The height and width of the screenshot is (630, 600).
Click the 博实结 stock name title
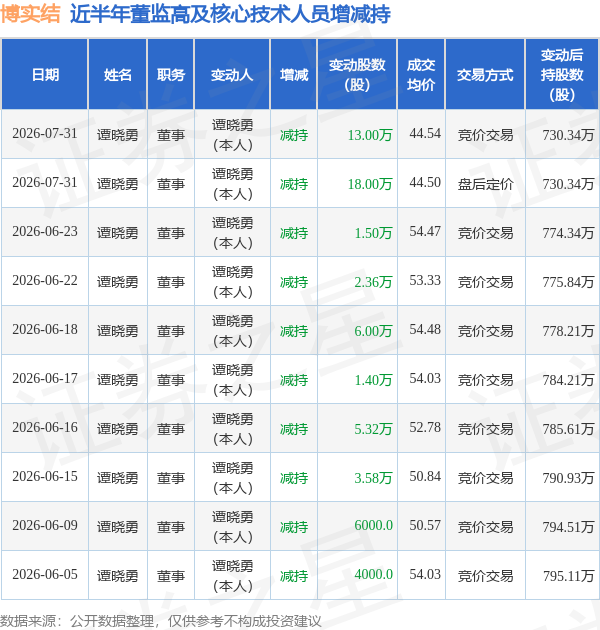point(30,14)
